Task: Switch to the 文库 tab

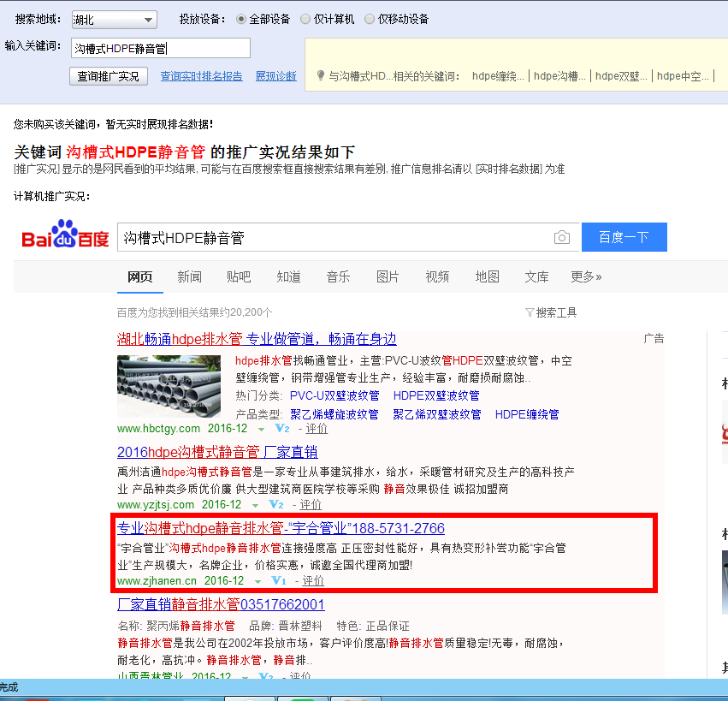Action: pos(536,277)
